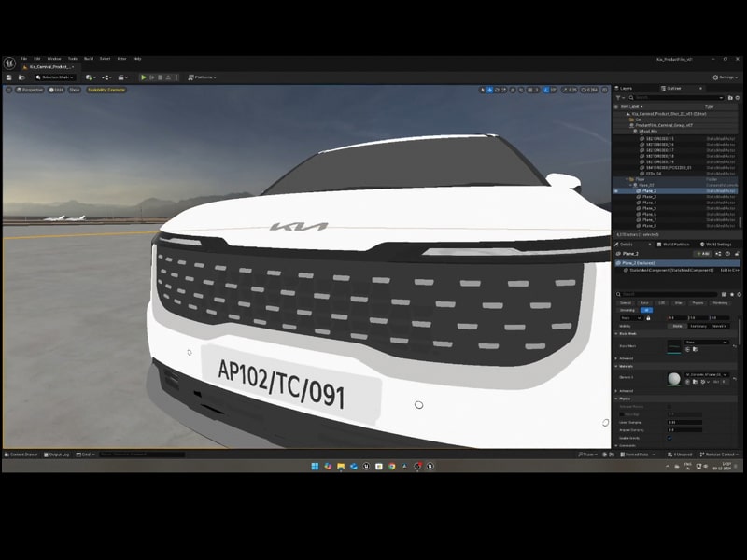
Task: Click the Save current level icon
Action: (7, 77)
